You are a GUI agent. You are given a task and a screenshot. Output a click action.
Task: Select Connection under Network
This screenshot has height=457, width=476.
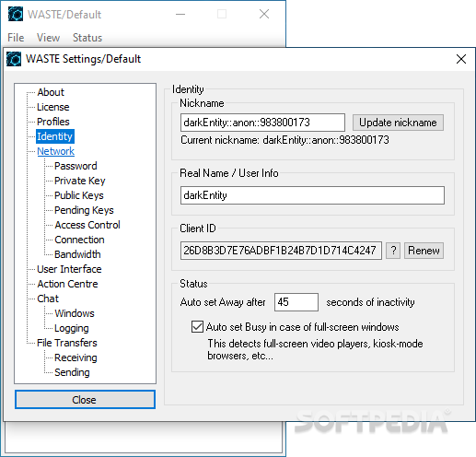click(x=79, y=240)
